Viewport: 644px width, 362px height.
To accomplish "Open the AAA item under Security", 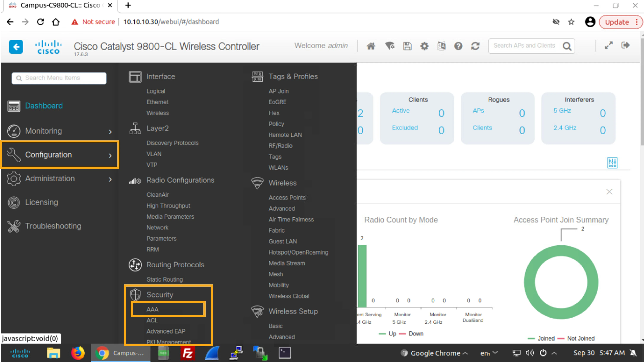I will coord(152,309).
